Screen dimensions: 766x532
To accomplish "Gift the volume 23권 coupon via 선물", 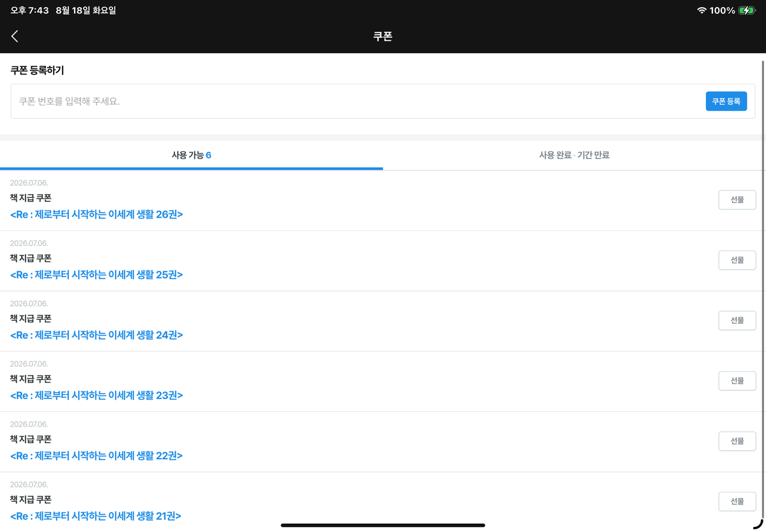I will (x=737, y=381).
